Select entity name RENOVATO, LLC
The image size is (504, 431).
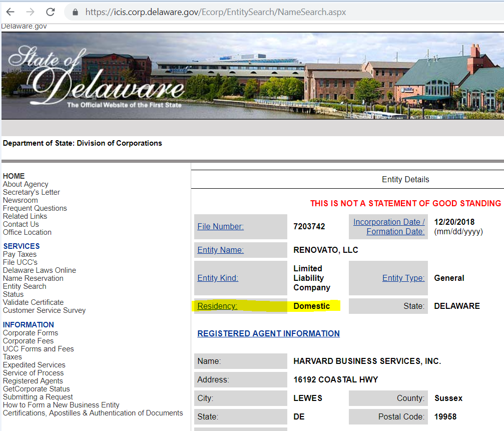tap(326, 250)
